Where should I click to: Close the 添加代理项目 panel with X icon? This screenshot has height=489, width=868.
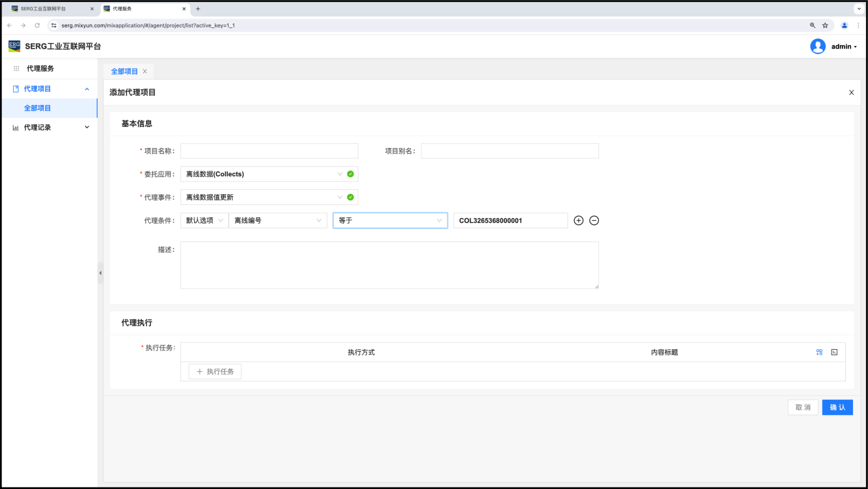(852, 93)
